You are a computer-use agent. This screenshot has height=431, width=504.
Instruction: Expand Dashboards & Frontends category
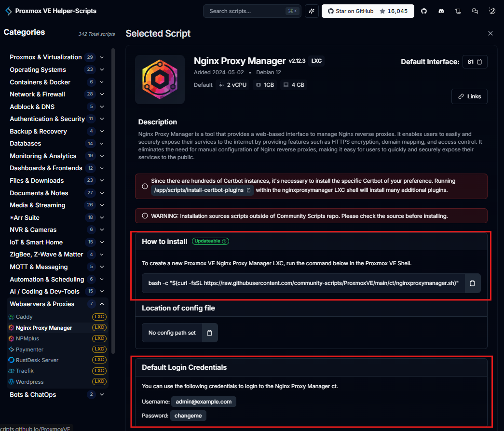pos(57,168)
